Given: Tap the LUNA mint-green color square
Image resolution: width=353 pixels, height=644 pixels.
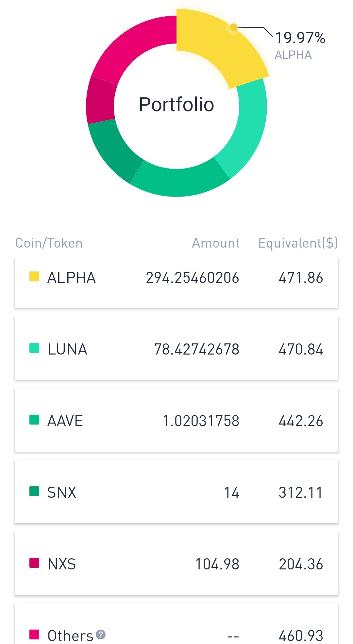Looking at the screenshot, I should click(34, 348).
